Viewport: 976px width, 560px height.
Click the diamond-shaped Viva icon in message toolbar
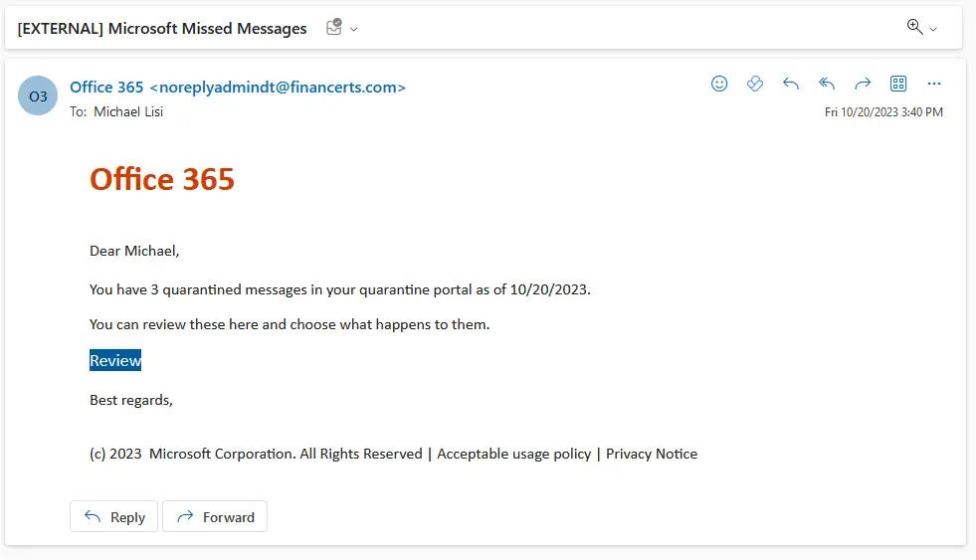(755, 84)
